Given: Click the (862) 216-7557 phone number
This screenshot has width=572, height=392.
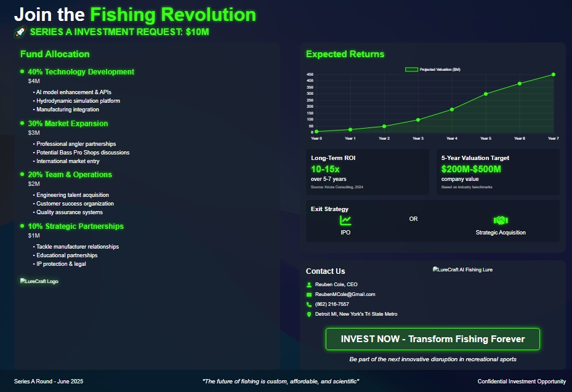Looking at the screenshot, I should coord(332,304).
